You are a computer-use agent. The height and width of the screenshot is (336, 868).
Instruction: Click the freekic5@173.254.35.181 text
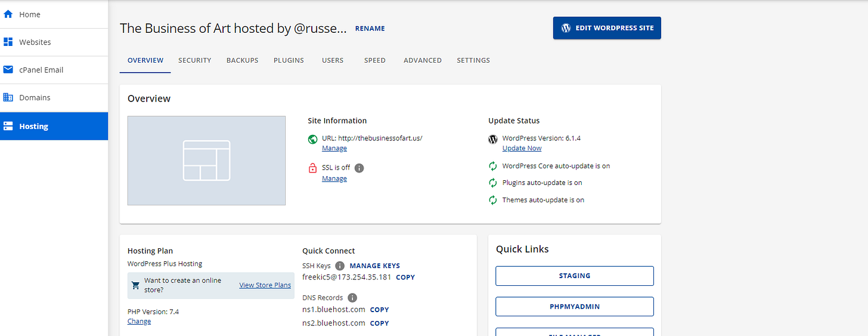click(x=347, y=277)
